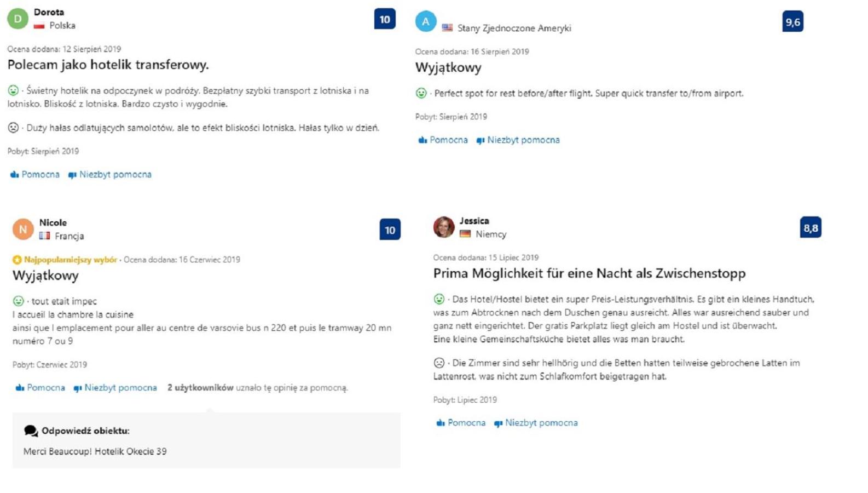Click the blue A user avatar

(x=426, y=21)
